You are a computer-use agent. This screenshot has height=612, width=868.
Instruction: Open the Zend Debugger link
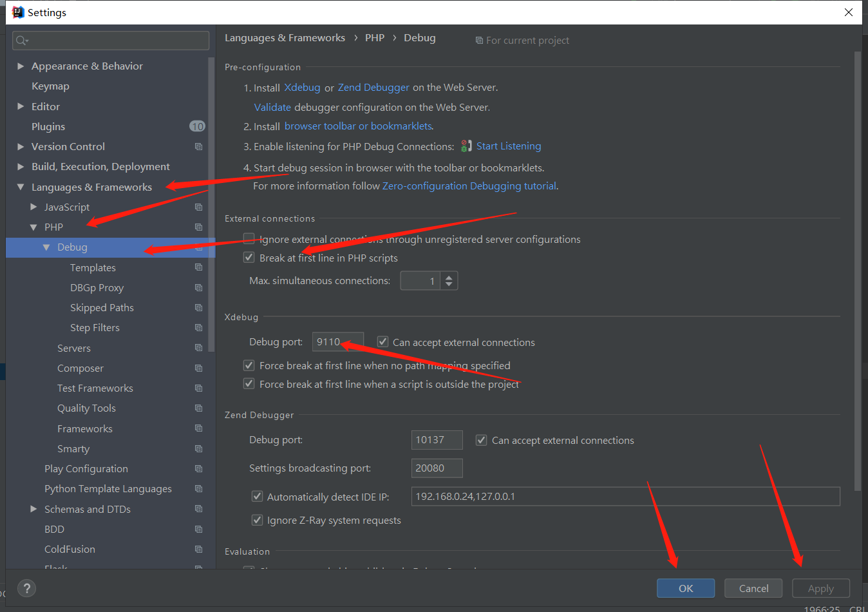pyautogui.click(x=373, y=87)
